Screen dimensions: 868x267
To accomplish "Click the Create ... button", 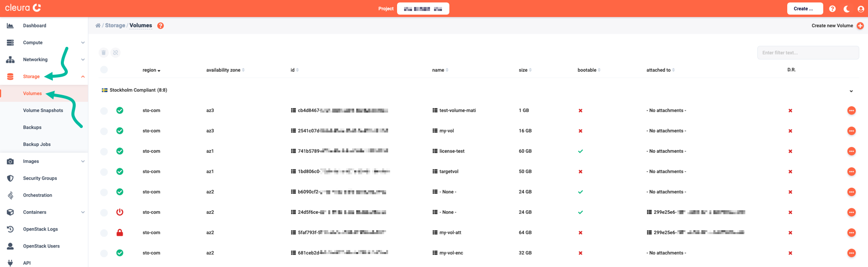I will (x=805, y=8).
